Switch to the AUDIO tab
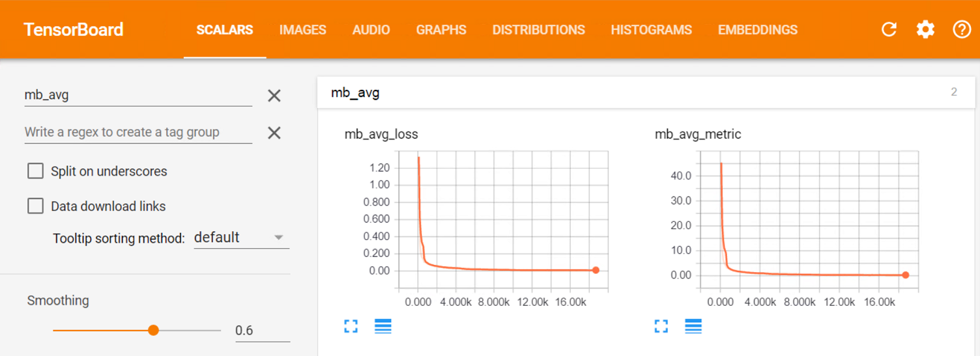This screenshot has width=980, height=356. (371, 30)
